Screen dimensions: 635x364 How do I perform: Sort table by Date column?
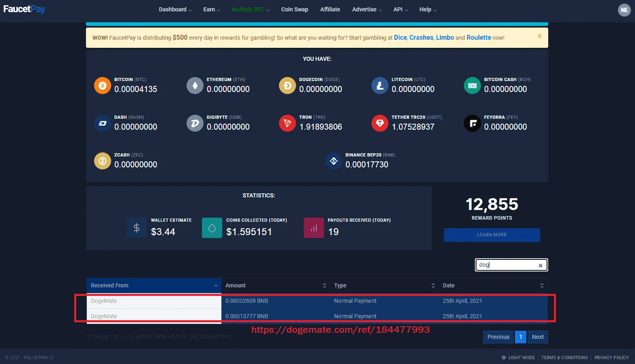(x=493, y=285)
